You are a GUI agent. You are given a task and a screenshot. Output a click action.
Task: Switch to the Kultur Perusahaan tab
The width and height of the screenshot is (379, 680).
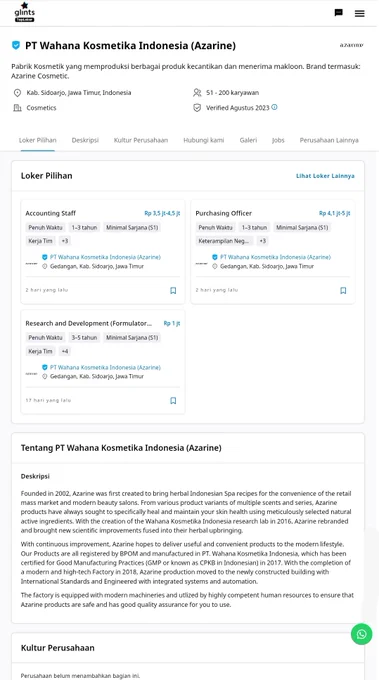pyautogui.click(x=141, y=140)
